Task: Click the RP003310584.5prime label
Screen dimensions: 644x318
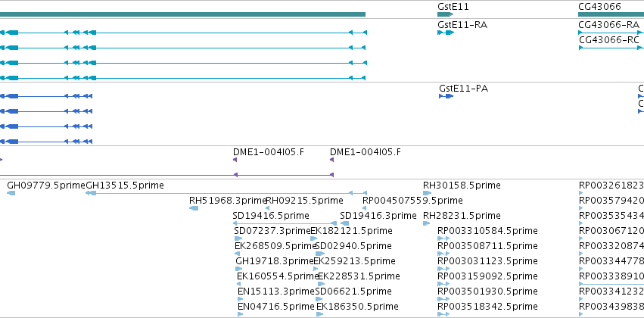Action: (487, 231)
